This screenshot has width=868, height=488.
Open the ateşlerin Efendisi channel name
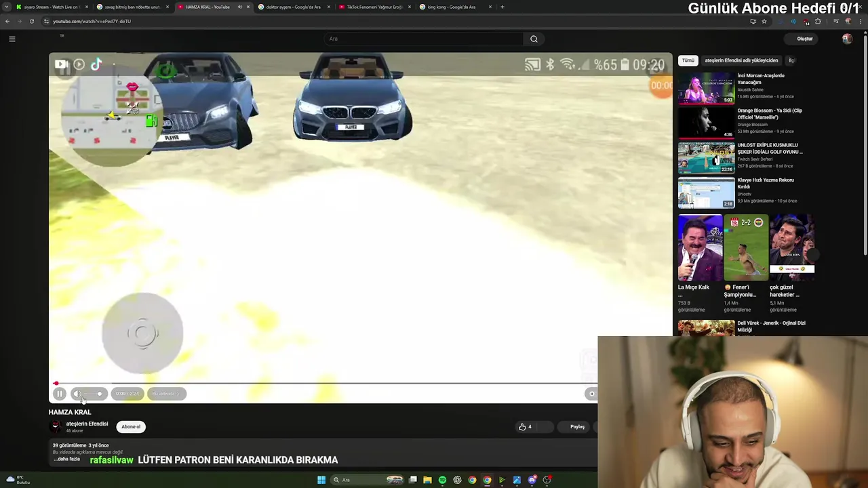point(87,424)
